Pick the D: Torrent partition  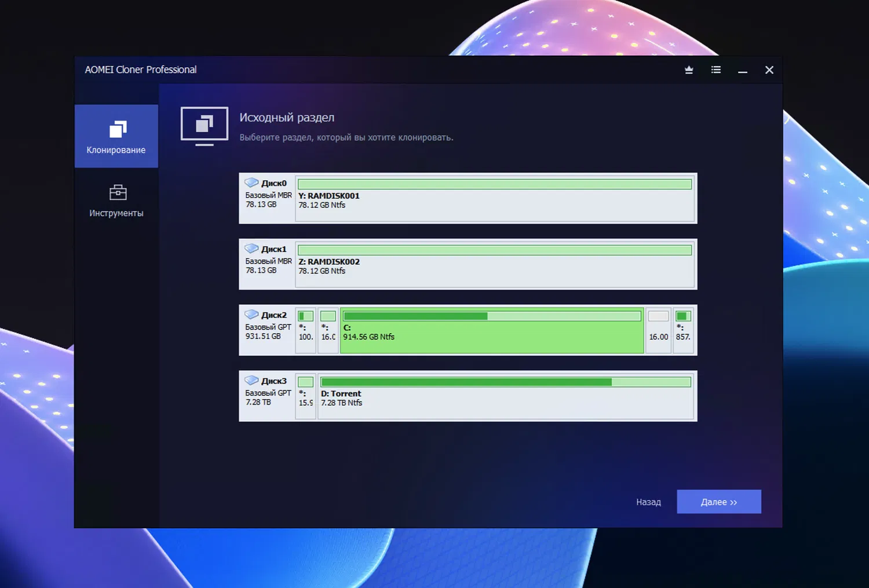click(x=506, y=396)
